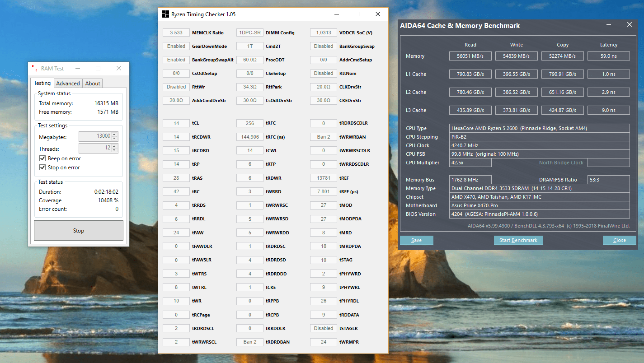Click the tFAW value 24
Screen dimensions: 644x363
[176, 233]
